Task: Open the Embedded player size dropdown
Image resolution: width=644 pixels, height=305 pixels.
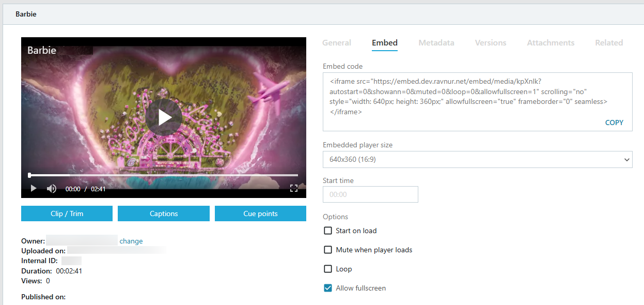Action: [x=478, y=159]
